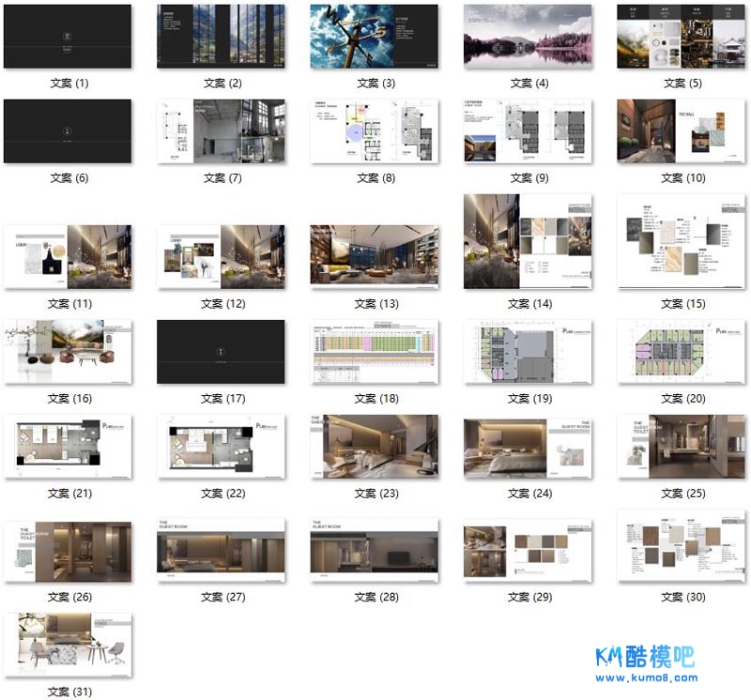Select the green floor plan 文案 (20)
Image resolution: width=751 pixels, height=700 pixels.
click(x=682, y=351)
